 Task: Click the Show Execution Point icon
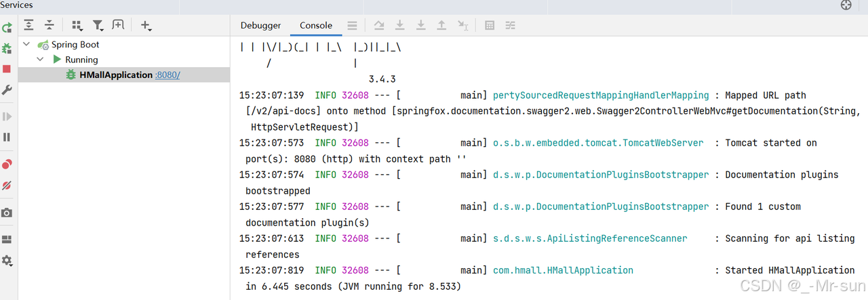380,25
